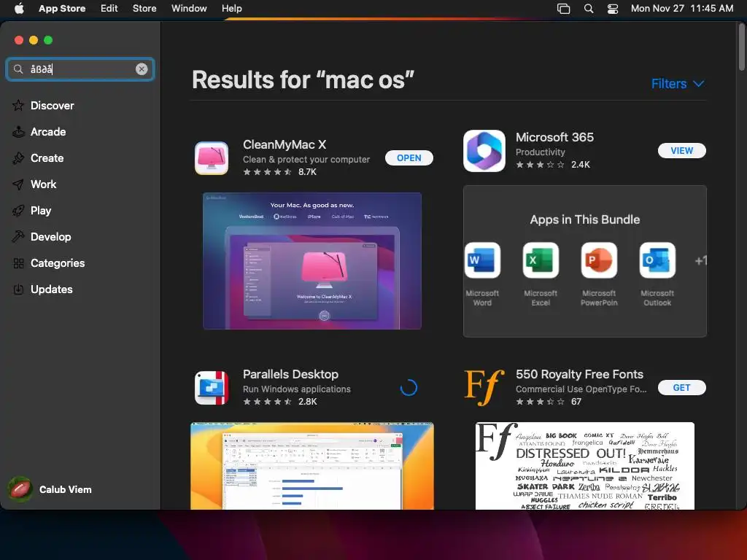Click OPEN button for CleanMyMac X
This screenshot has height=560, width=747.
click(409, 158)
